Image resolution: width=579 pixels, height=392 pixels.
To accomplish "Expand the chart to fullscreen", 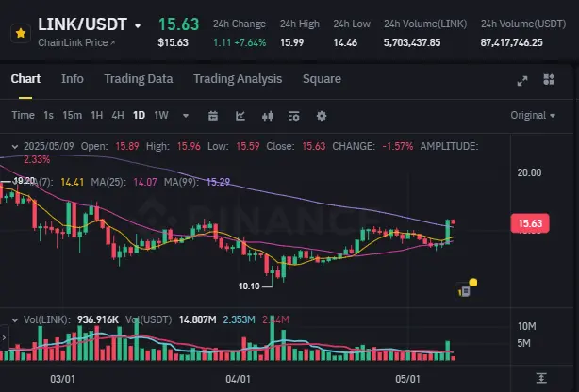I will point(522,80).
